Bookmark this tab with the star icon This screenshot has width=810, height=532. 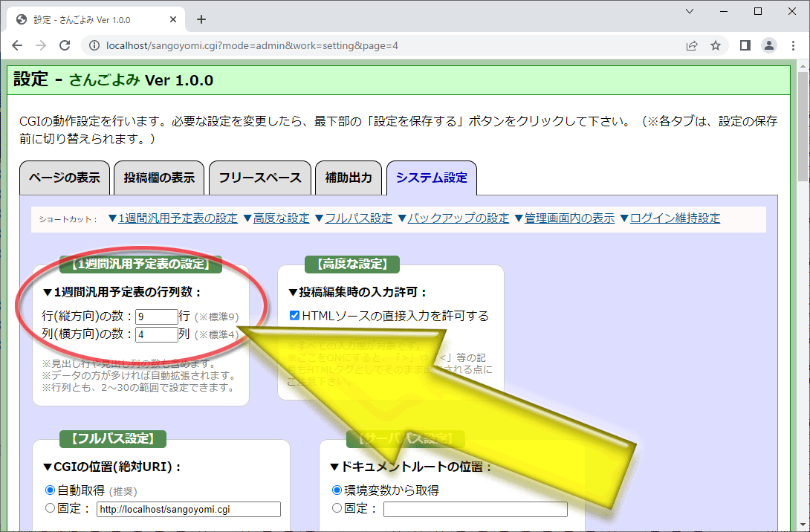[x=716, y=45]
